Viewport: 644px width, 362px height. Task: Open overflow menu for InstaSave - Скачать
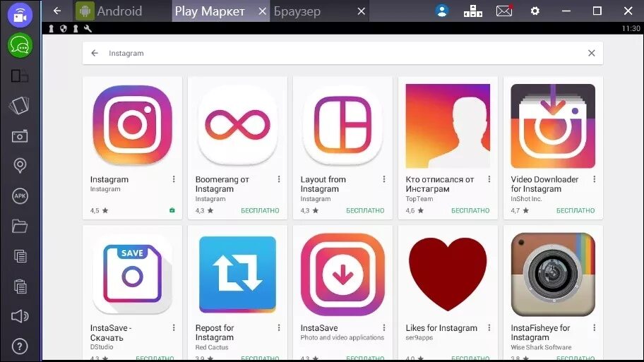point(174,327)
